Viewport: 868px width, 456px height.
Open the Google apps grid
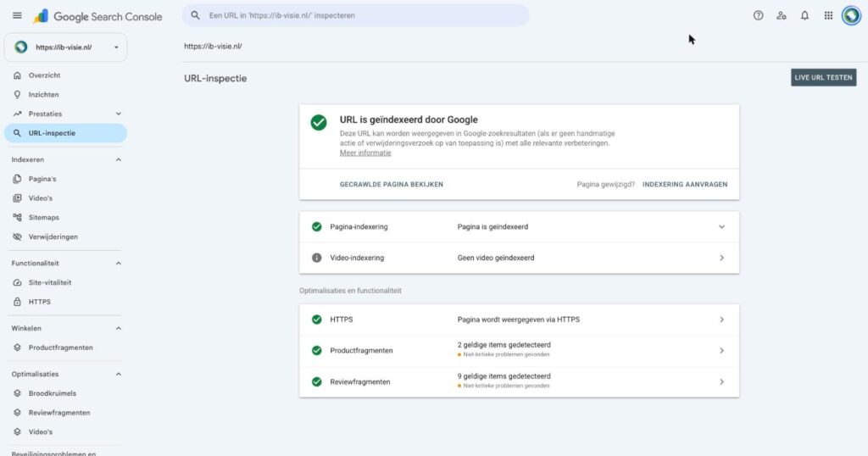click(828, 15)
